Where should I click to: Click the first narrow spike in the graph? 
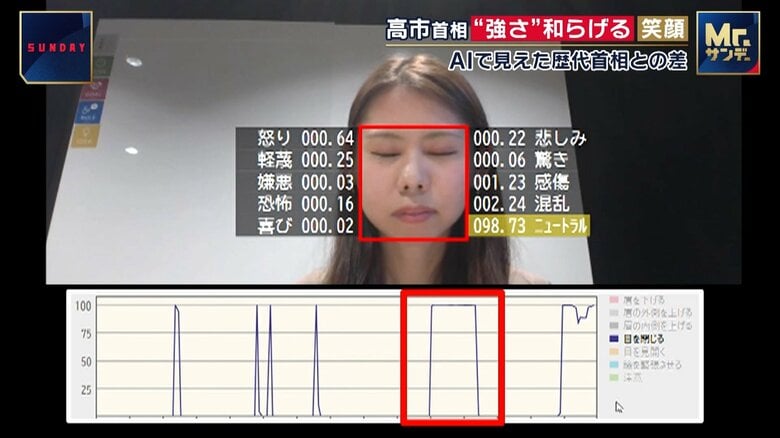point(176,360)
